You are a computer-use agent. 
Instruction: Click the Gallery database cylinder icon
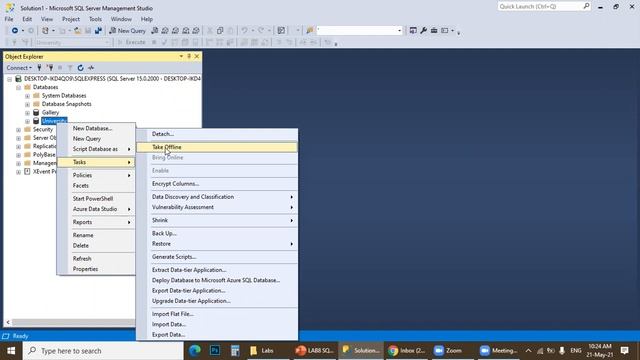[36, 112]
